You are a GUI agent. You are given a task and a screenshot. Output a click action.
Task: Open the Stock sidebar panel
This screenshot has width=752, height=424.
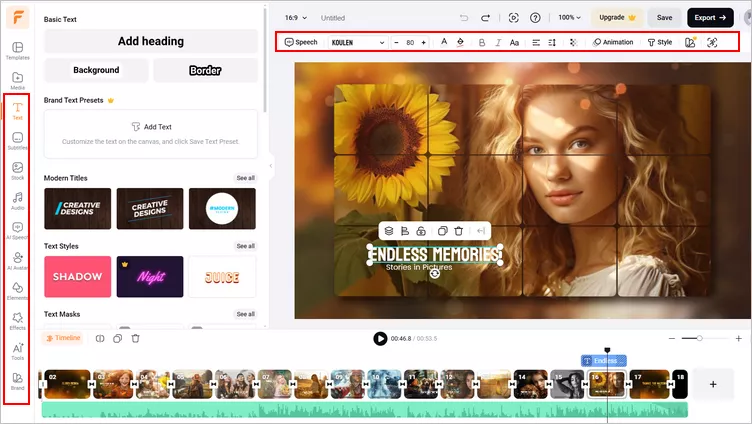coord(18,171)
